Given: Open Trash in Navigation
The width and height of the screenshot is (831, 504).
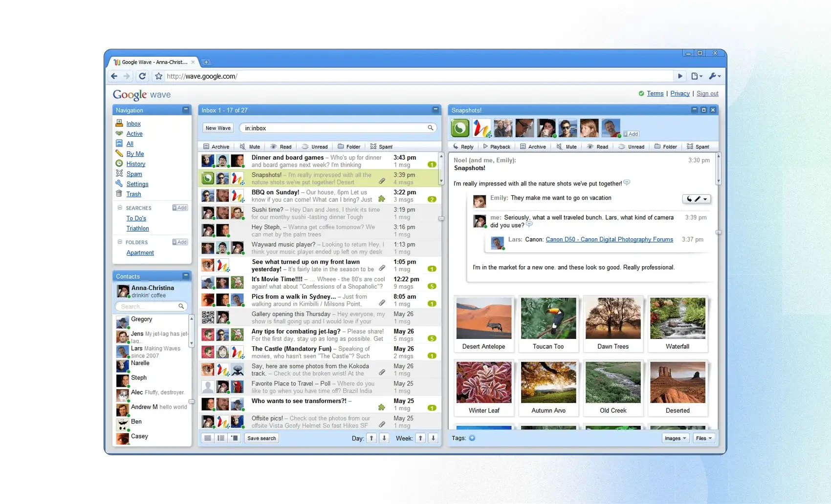Looking at the screenshot, I should (x=133, y=194).
